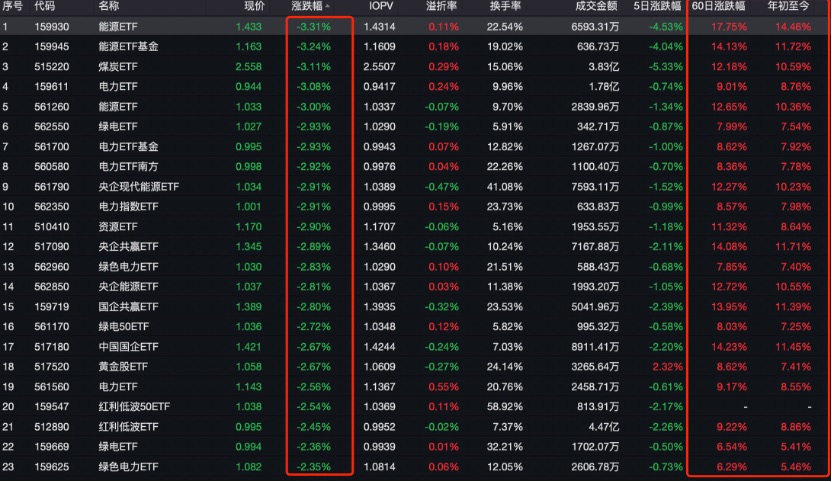Click the 60日涨跌幅 column header
Viewport: 832px width, 482px height.
(x=718, y=6)
